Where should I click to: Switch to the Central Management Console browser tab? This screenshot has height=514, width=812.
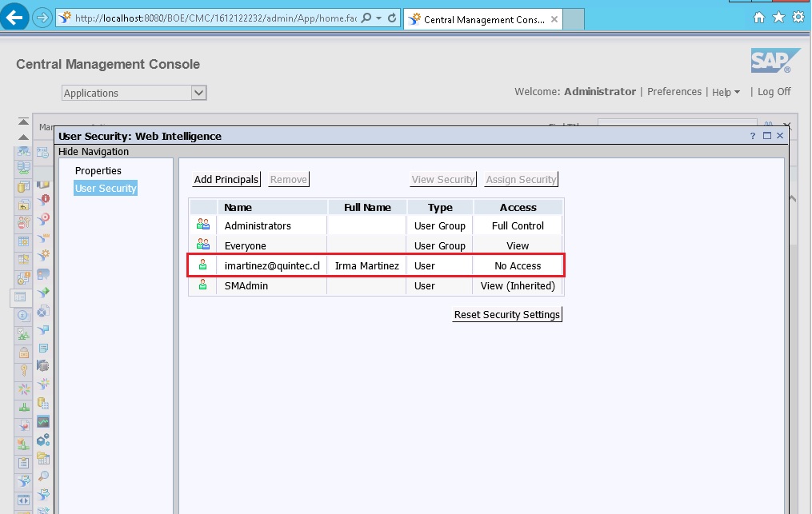click(x=483, y=19)
